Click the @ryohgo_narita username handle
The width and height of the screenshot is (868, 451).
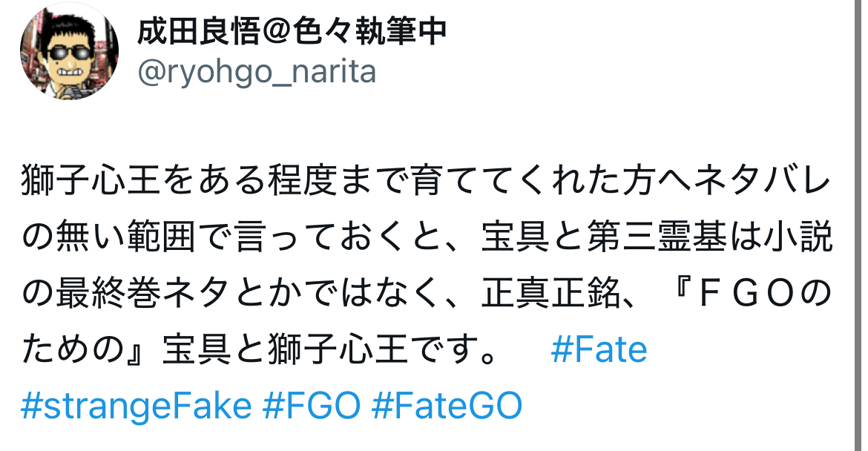tap(257, 73)
